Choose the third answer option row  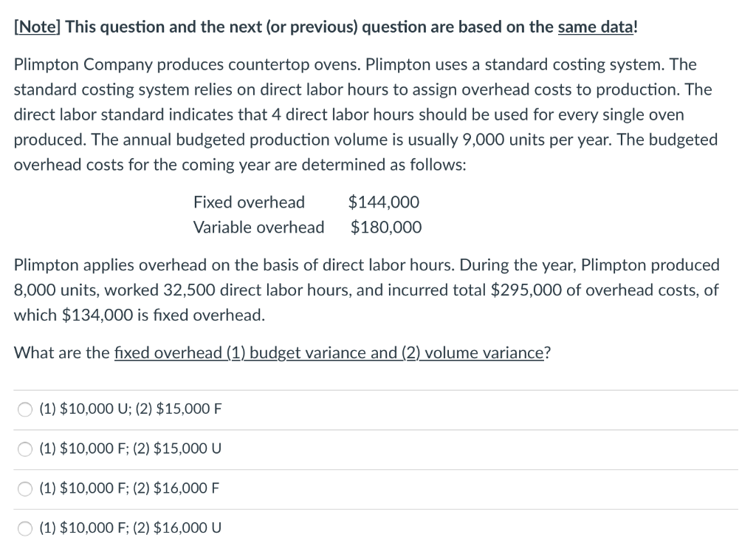[129, 488]
